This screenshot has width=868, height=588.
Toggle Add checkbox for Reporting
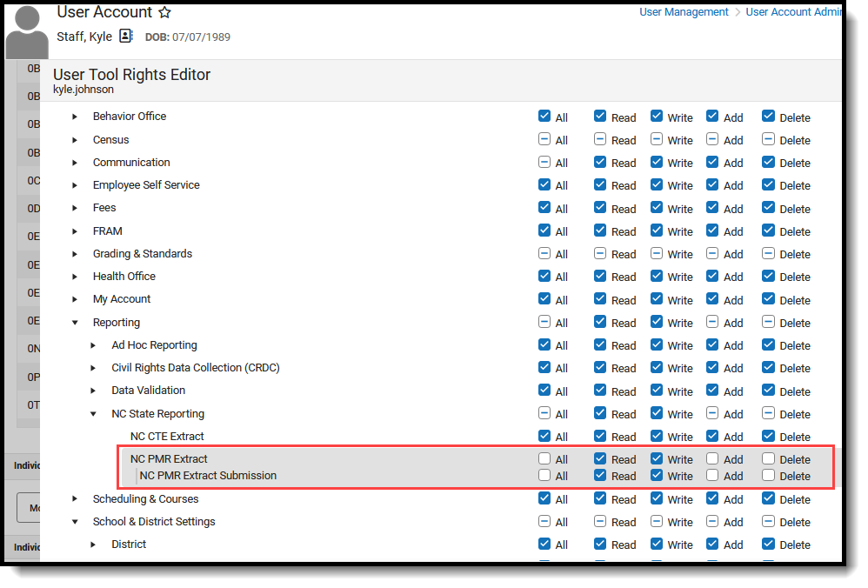(x=712, y=322)
